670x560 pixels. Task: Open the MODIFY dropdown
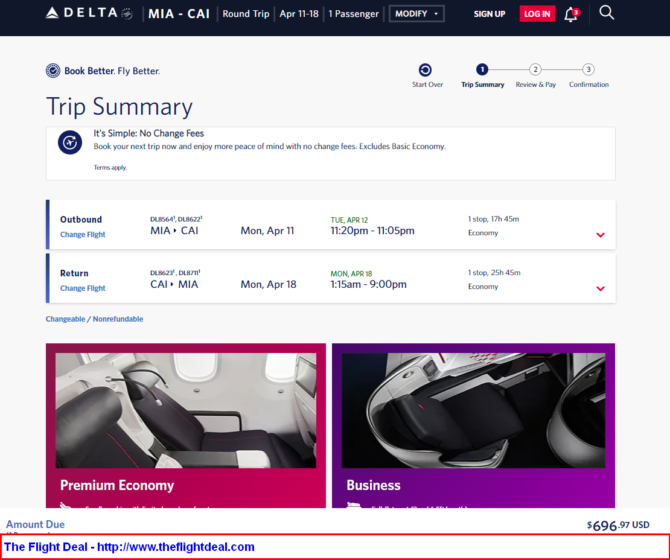click(417, 14)
